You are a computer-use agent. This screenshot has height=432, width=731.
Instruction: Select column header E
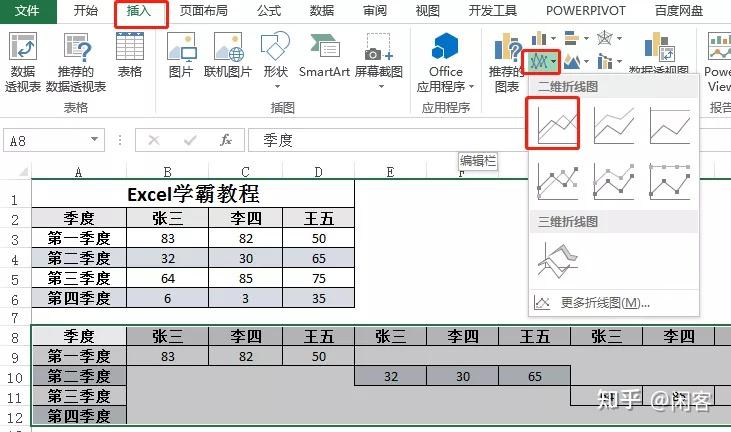pyautogui.click(x=390, y=172)
